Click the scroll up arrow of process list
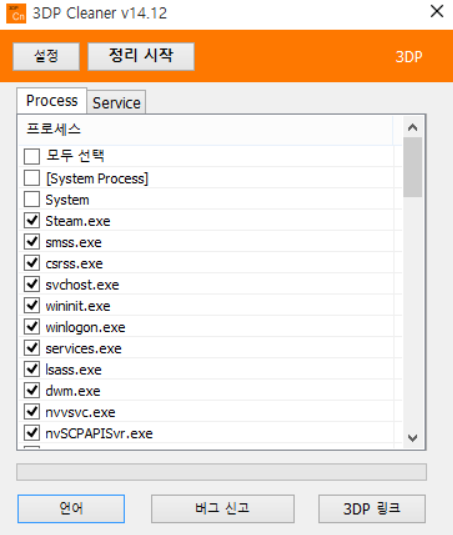The height and width of the screenshot is (535, 453). pyautogui.click(x=413, y=127)
